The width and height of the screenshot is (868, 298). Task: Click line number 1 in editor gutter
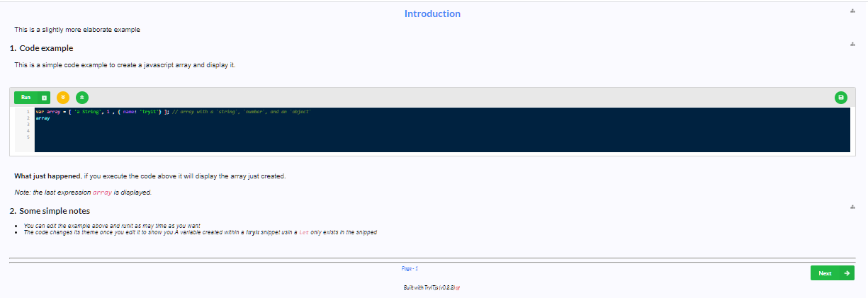click(x=28, y=112)
